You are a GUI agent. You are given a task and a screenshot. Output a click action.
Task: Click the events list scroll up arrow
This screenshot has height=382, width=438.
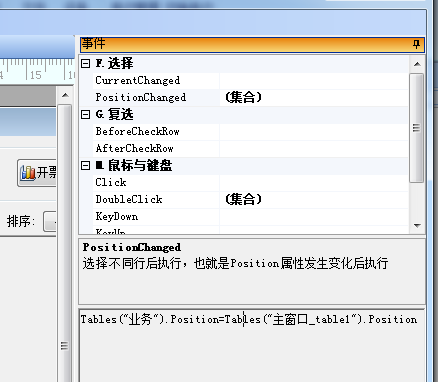click(417, 64)
